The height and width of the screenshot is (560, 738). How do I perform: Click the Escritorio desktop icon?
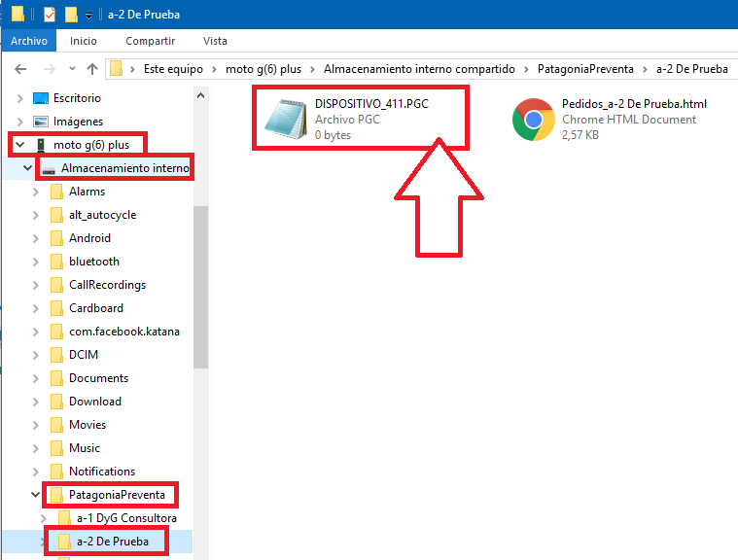[41, 98]
